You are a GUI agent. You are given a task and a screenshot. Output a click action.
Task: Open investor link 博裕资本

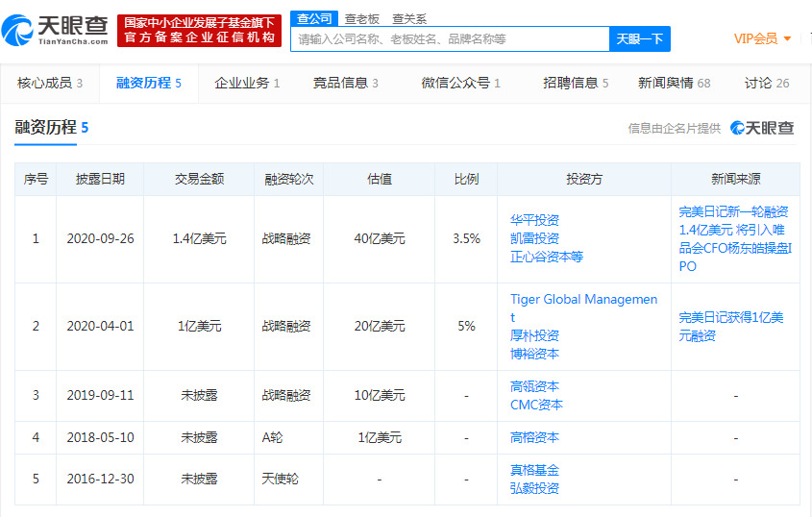[534, 354]
